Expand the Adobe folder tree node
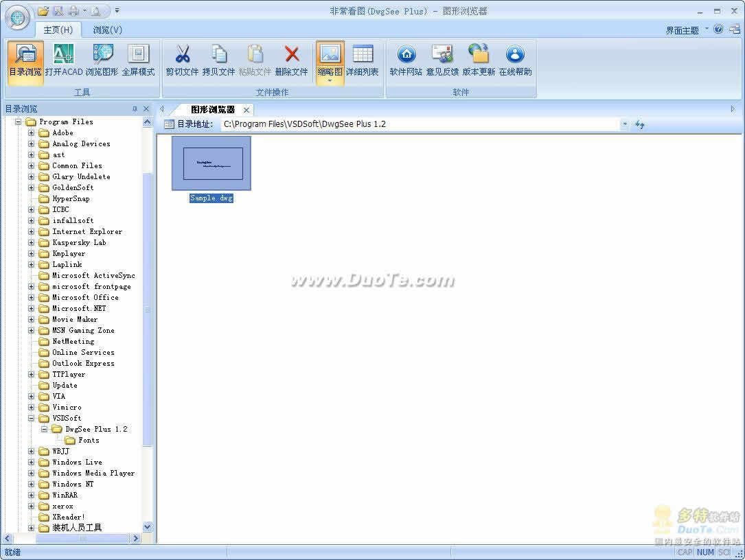745x560 pixels. pos(31,133)
